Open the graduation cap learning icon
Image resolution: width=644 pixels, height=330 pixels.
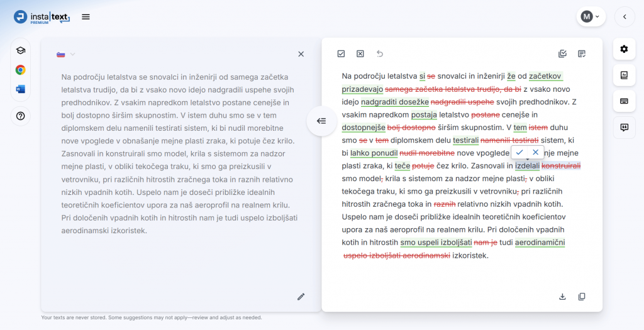21,51
